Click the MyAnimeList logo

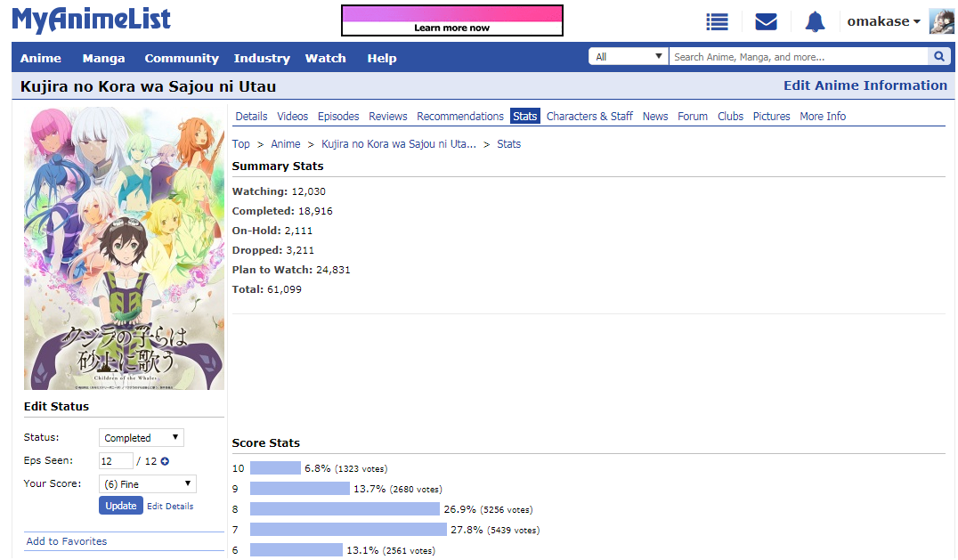92,20
